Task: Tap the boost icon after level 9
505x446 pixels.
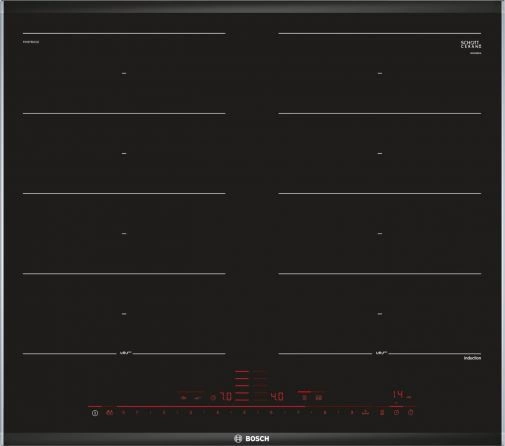Action: [366, 413]
